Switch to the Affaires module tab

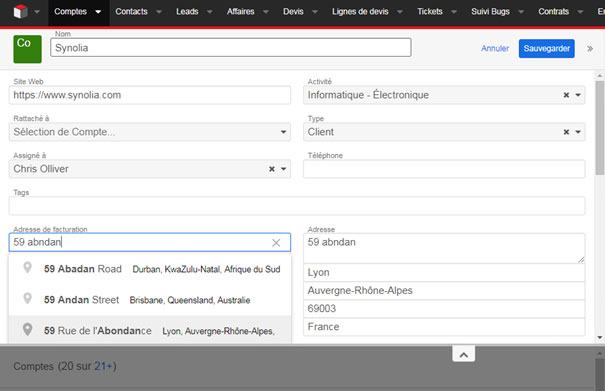[x=240, y=12]
